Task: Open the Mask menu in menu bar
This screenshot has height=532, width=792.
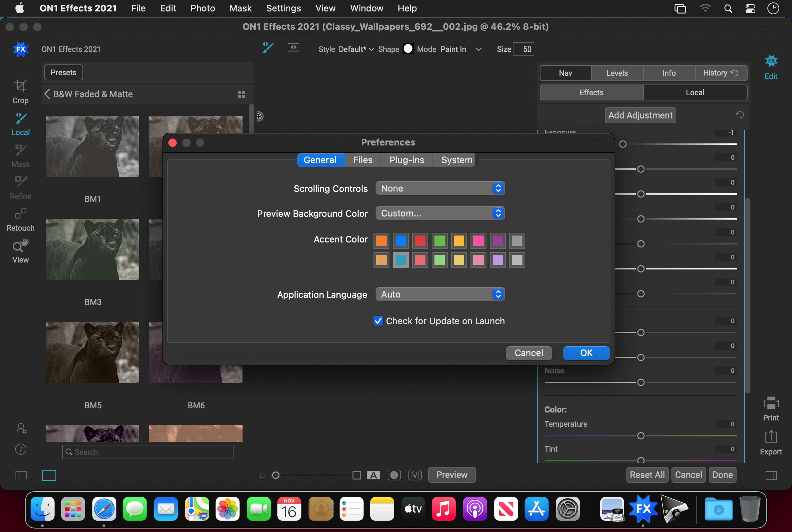Action: pyautogui.click(x=240, y=8)
